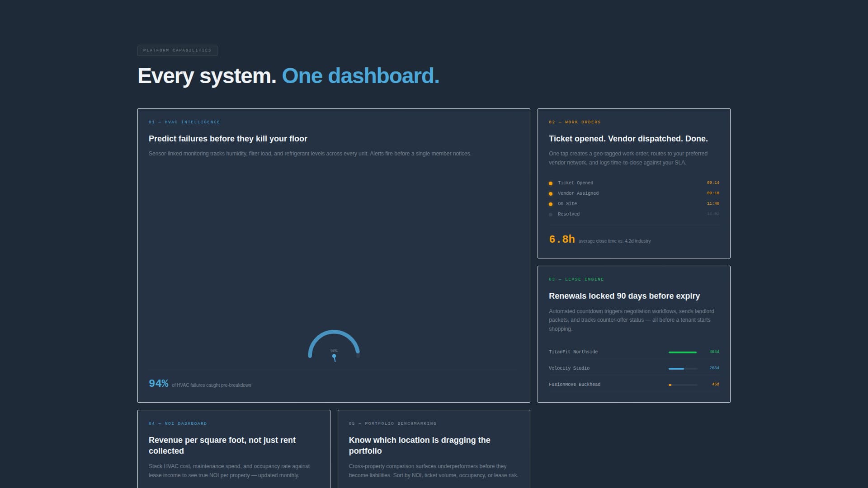This screenshot has height=488, width=868.
Task: Click 'of HVAC failures caught pre-breakdown' caption
Action: tap(211, 385)
